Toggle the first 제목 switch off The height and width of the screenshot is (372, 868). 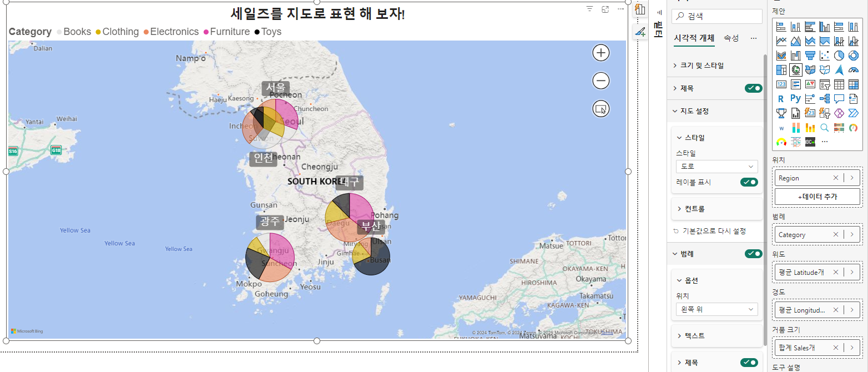[x=754, y=88]
